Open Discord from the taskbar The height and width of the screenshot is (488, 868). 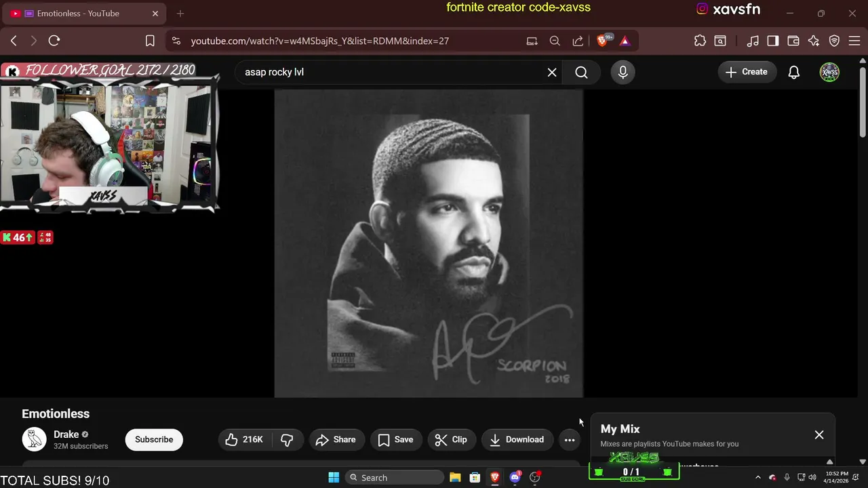pos(515,477)
